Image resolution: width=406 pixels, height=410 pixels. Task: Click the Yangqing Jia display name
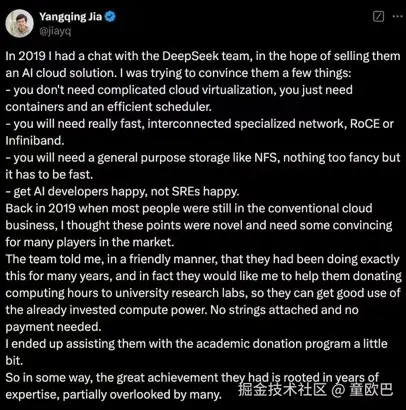(70, 17)
